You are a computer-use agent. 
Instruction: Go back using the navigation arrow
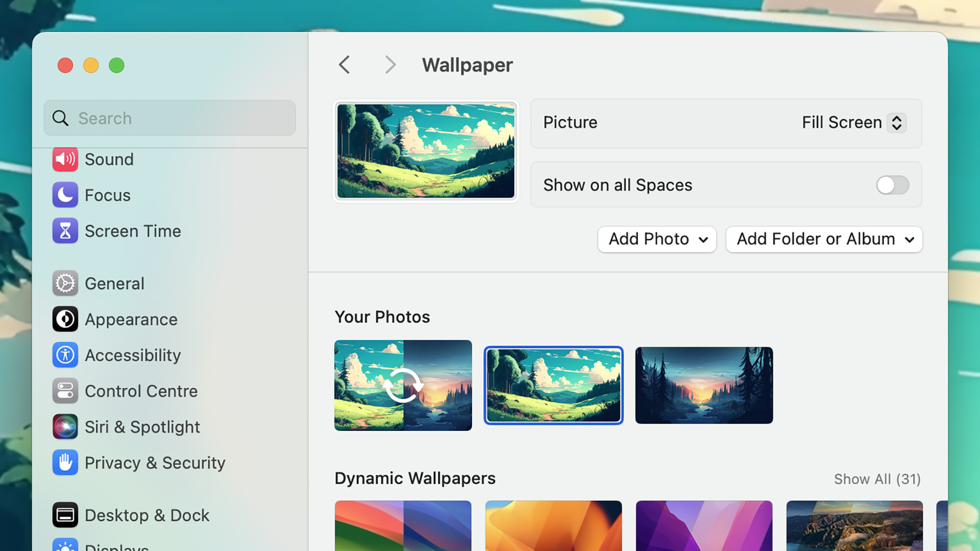pyautogui.click(x=344, y=65)
